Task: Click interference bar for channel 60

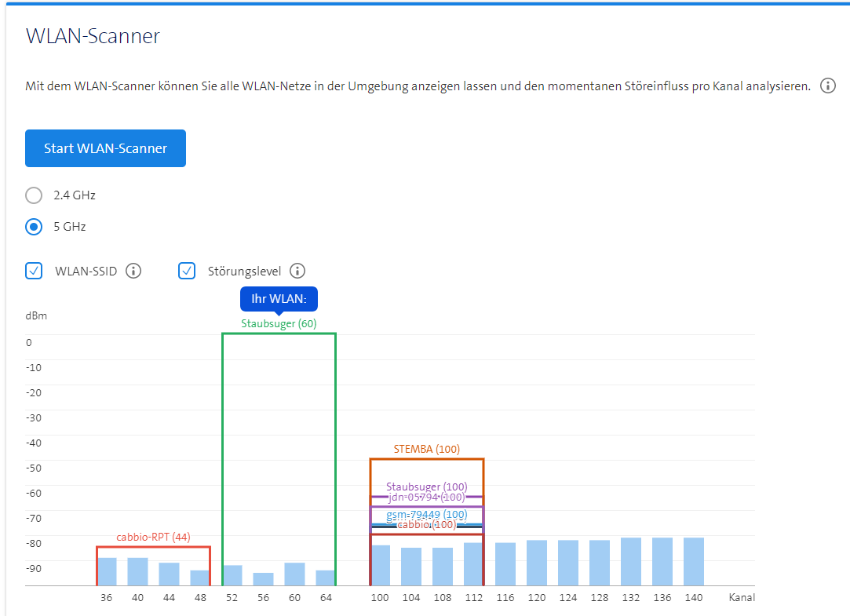Action: point(294,574)
